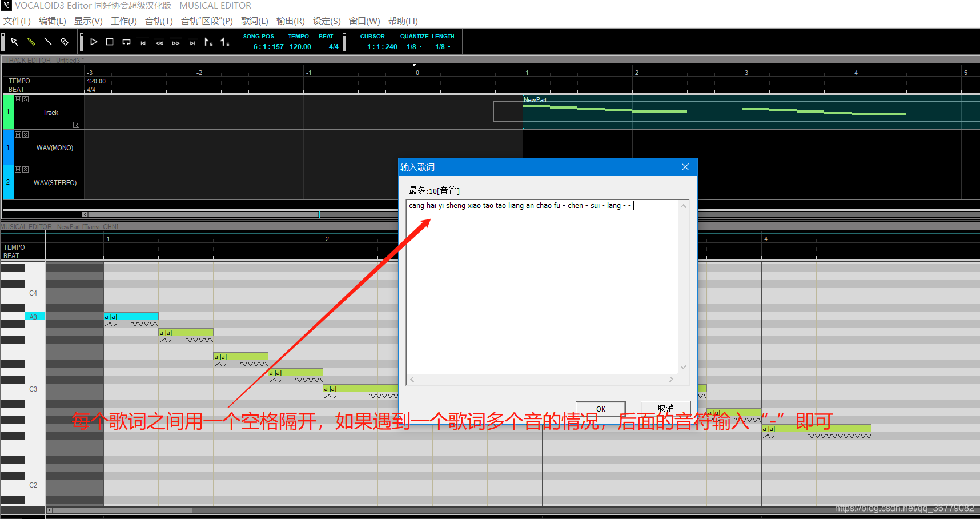Jump to song start

click(x=143, y=43)
